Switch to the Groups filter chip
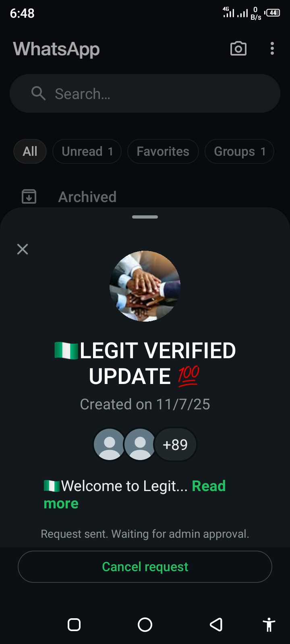 point(239,151)
